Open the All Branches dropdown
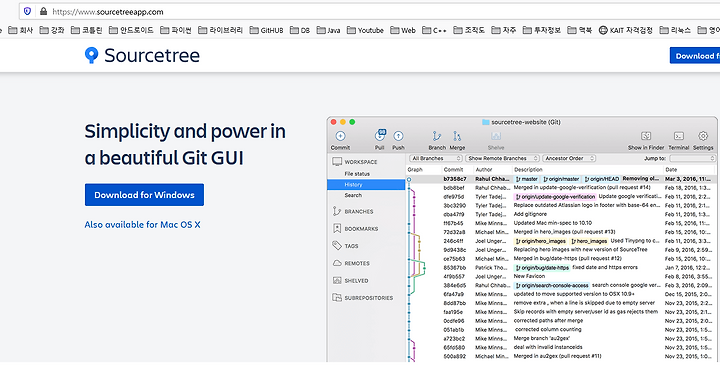This screenshot has width=720, height=366. click(436, 158)
